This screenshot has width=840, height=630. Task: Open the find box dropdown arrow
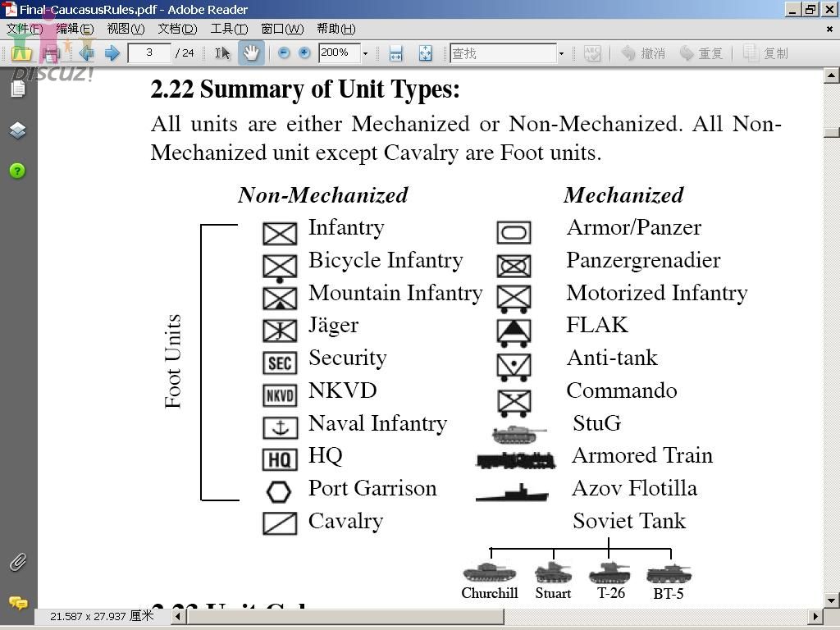pyautogui.click(x=561, y=53)
